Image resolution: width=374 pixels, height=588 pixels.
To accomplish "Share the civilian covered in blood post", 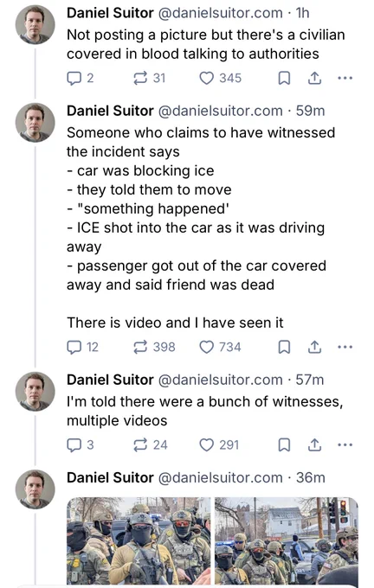I will pyautogui.click(x=314, y=79).
